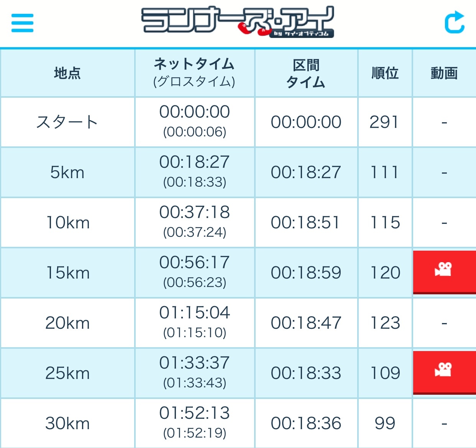The height and width of the screenshot is (448, 476).
Task: Click the 5km checkpoint label
Action: tap(67, 172)
